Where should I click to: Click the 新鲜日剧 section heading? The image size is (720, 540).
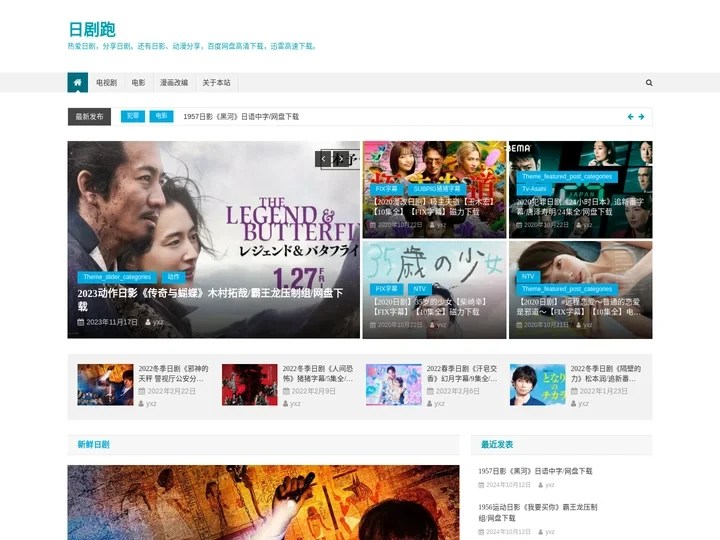[x=93, y=444]
